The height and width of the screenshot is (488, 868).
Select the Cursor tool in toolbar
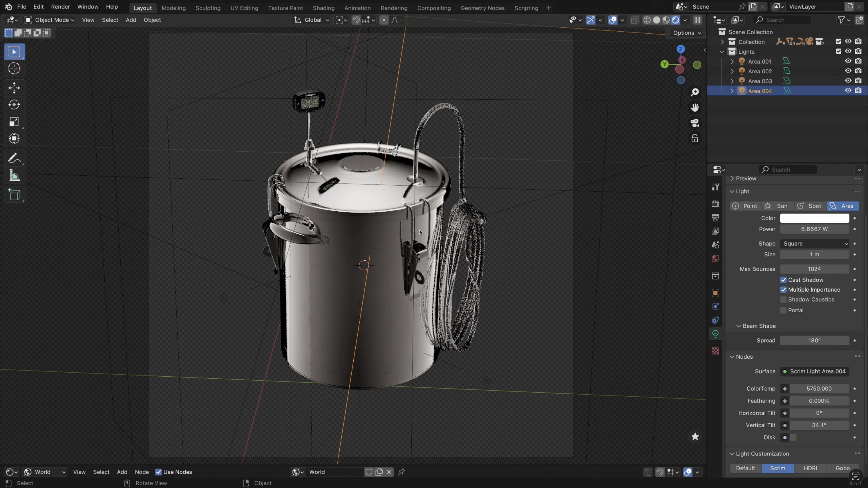14,69
